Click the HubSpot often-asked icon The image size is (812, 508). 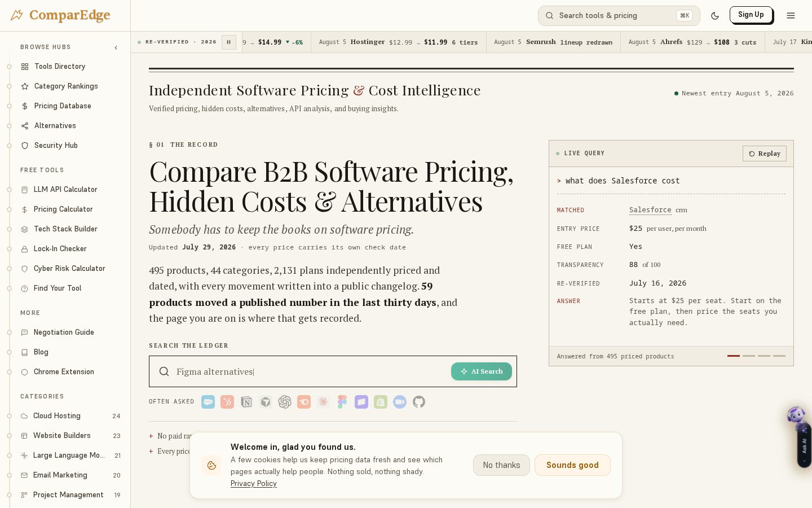[x=227, y=402]
